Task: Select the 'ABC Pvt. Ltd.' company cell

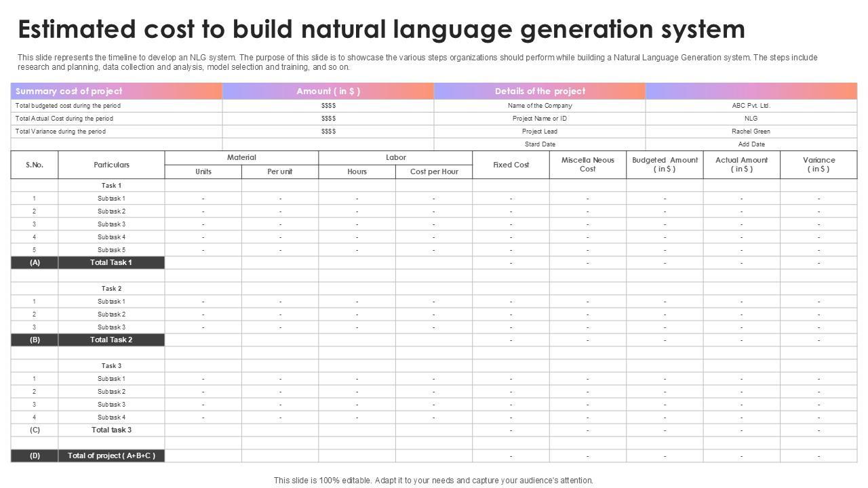Action: 751,106
